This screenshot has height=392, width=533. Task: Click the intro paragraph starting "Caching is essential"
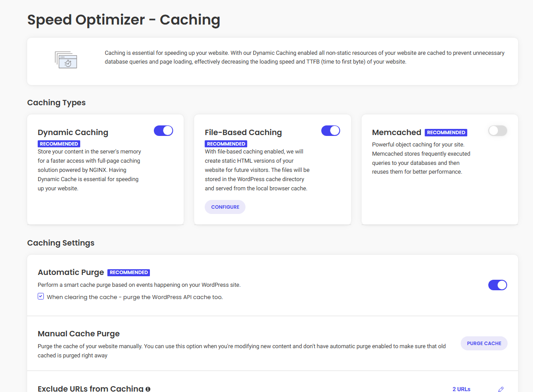click(305, 57)
